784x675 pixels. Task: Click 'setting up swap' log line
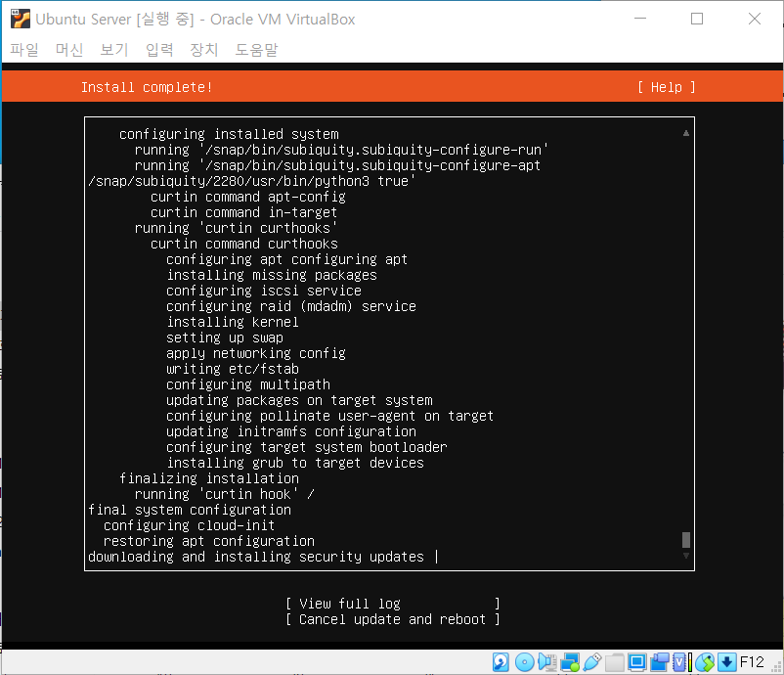(225, 337)
